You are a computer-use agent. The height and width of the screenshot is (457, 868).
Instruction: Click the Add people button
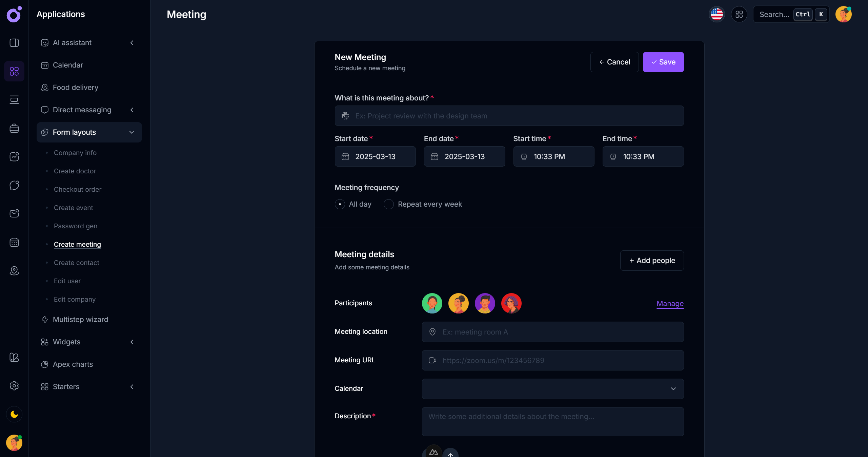[x=651, y=261]
